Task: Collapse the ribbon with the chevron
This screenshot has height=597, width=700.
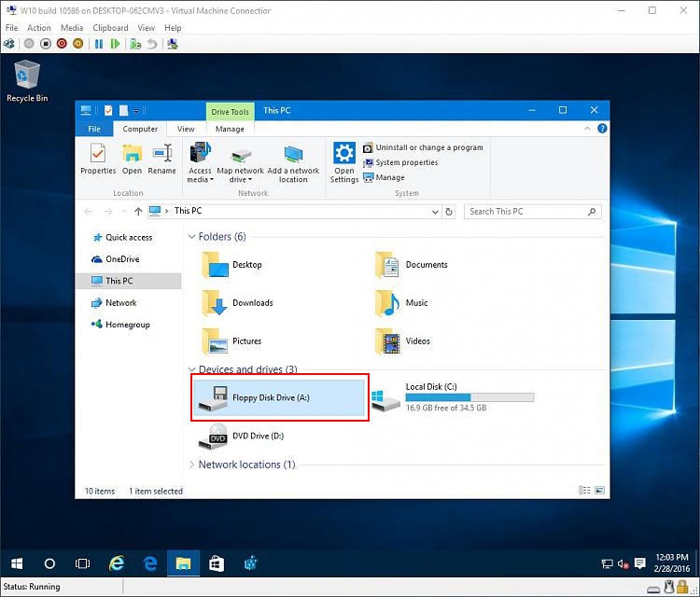Action: 587,129
